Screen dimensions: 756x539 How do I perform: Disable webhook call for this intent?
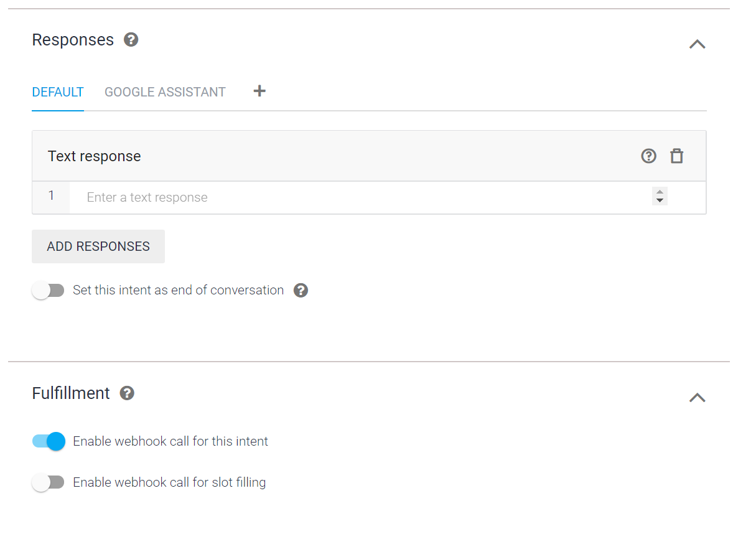[x=49, y=441]
